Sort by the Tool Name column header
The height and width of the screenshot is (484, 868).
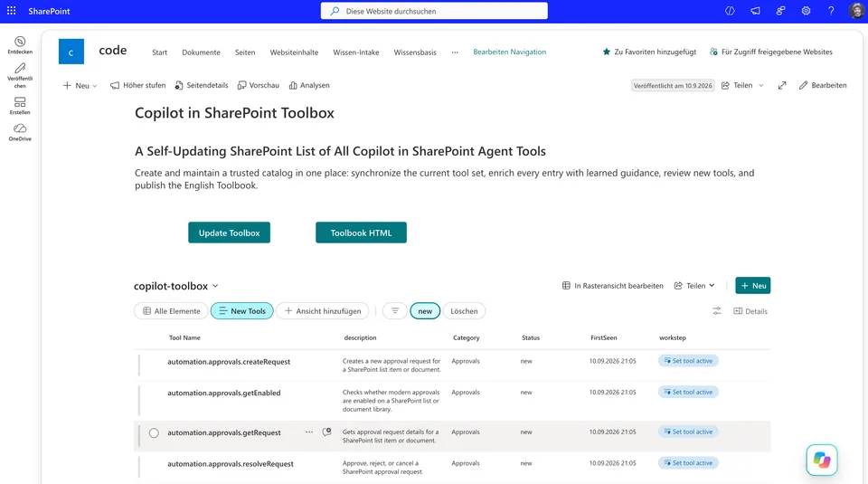(x=184, y=337)
